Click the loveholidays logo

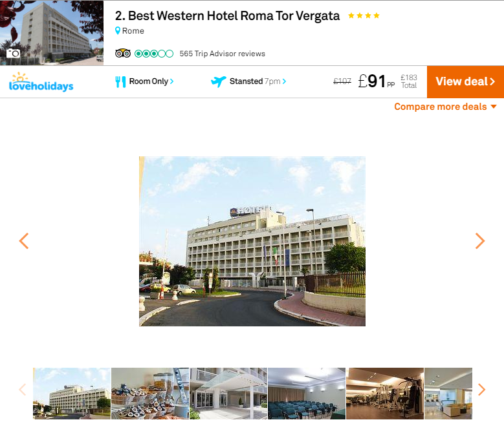pos(41,82)
